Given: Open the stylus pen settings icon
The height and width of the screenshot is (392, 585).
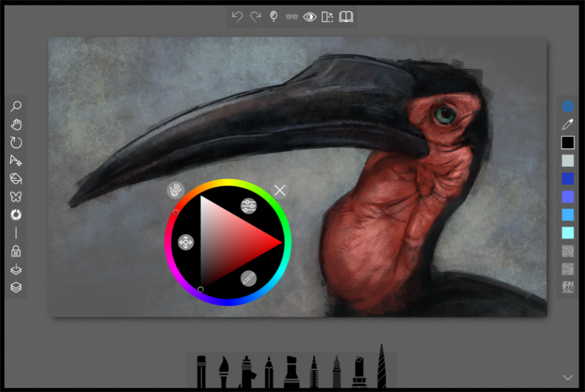Looking at the screenshot, I should [273, 17].
